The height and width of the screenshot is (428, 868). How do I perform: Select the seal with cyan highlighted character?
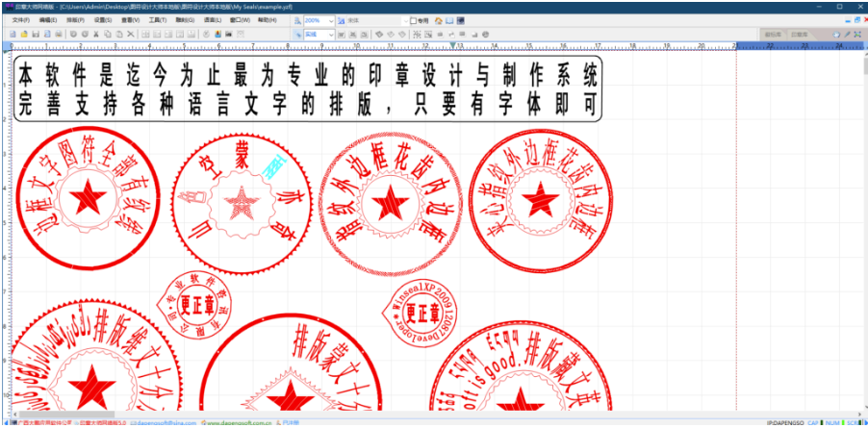242,202
